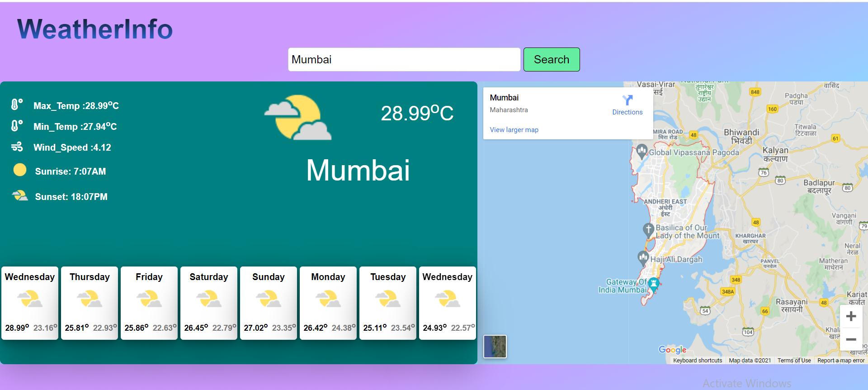868x390 pixels.
Task: Click Sunday forecast weather icon
Action: pos(269,299)
